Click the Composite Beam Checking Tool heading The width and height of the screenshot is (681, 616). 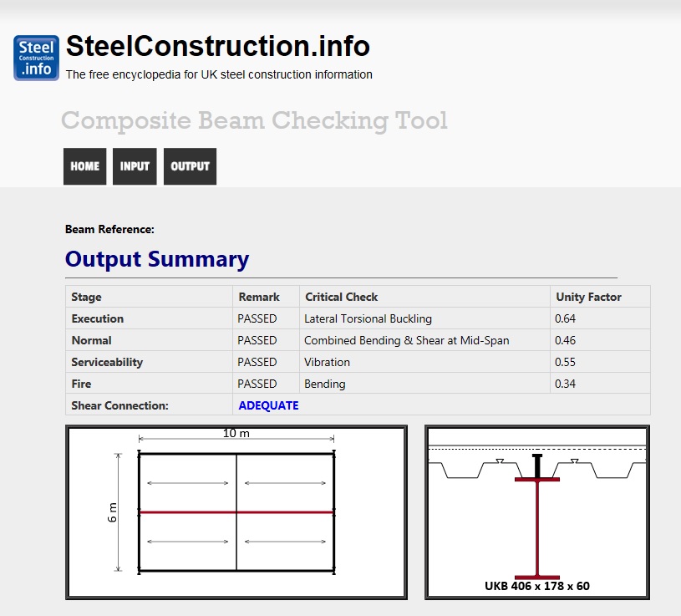pyautogui.click(x=254, y=121)
